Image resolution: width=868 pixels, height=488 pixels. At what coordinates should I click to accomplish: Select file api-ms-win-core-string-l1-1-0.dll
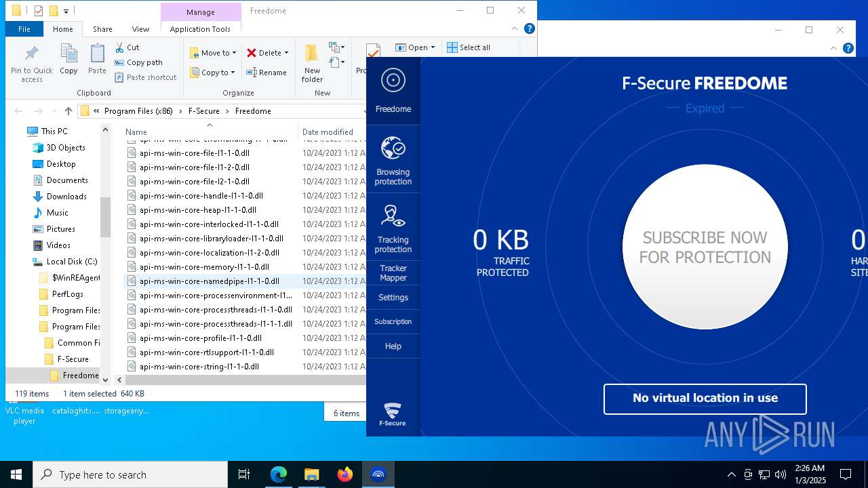pyautogui.click(x=199, y=367)
